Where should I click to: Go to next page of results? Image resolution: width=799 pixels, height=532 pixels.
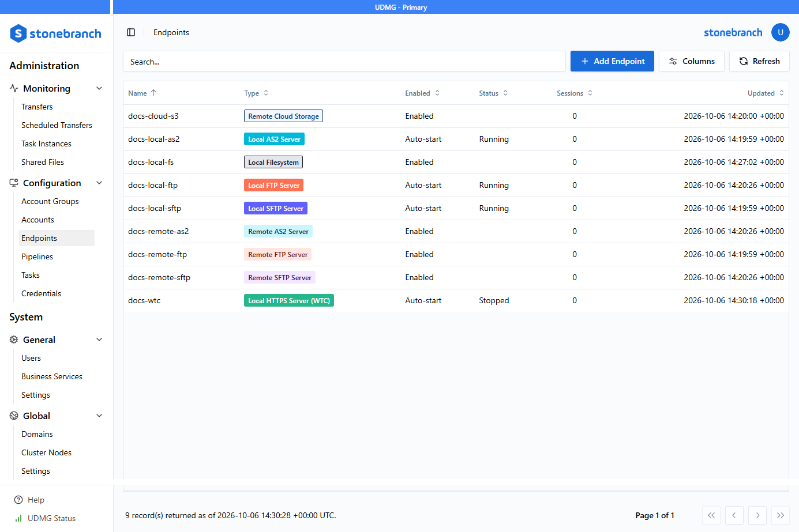(x=757, y=515)
